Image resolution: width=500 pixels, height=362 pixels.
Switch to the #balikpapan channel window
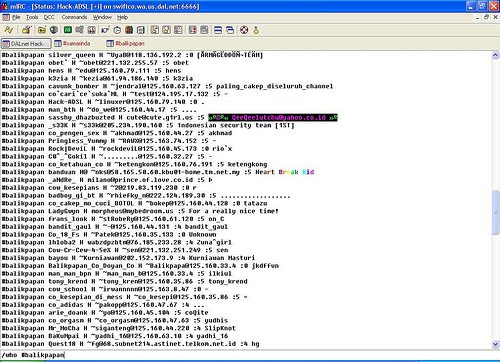pos(125,43)
